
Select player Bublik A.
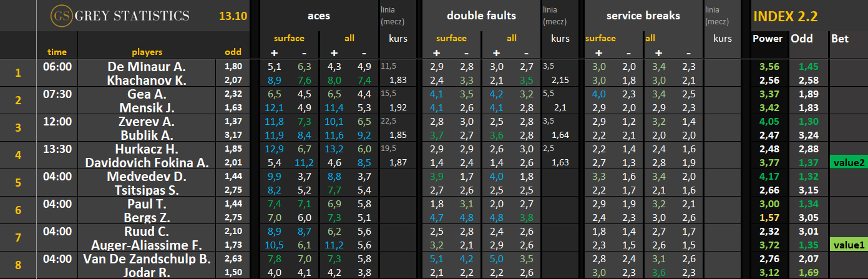point(147,135)
